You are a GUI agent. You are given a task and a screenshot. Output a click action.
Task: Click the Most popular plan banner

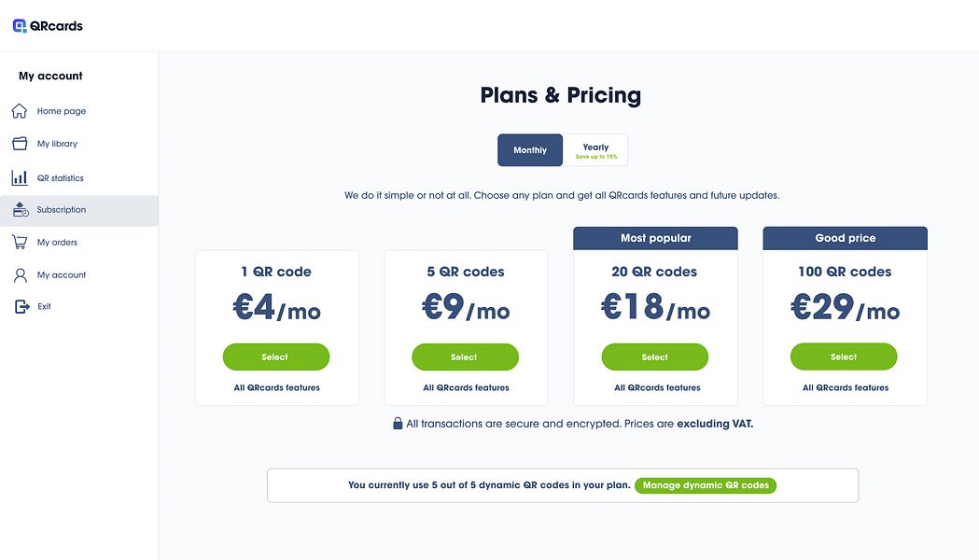[655, 238]
